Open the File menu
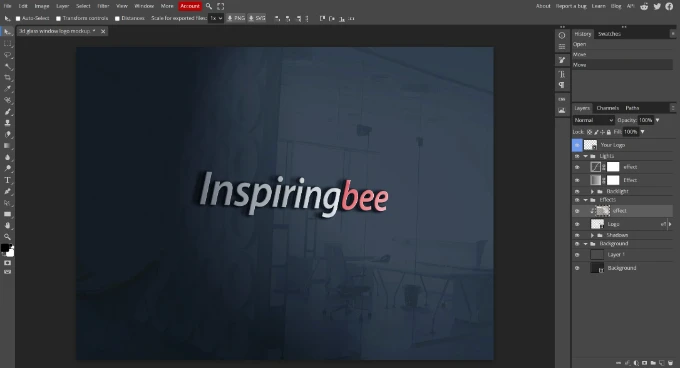680x368 pixels. point(7,6)
